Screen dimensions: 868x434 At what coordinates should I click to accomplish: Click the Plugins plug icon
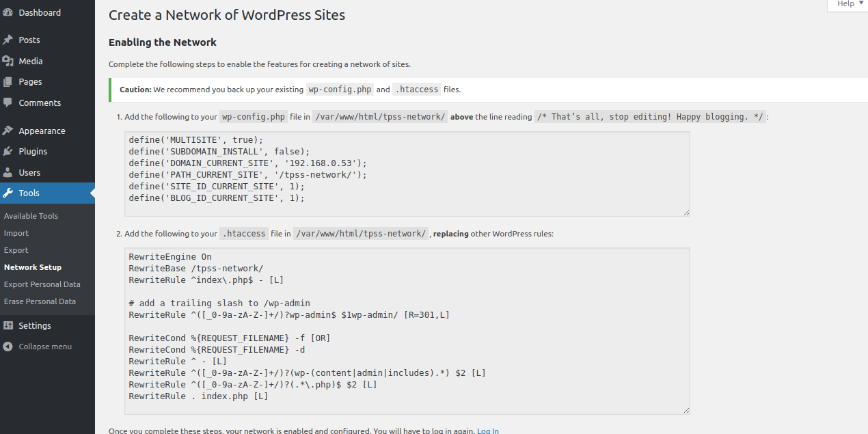click(8, 151)
